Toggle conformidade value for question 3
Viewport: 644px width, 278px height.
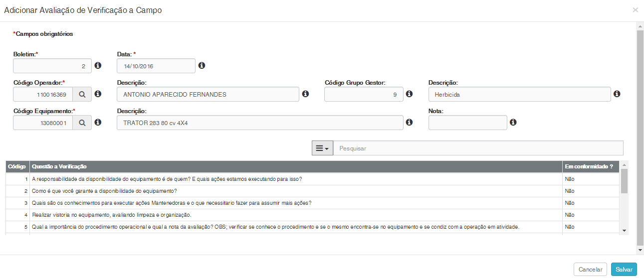(570, 203)
